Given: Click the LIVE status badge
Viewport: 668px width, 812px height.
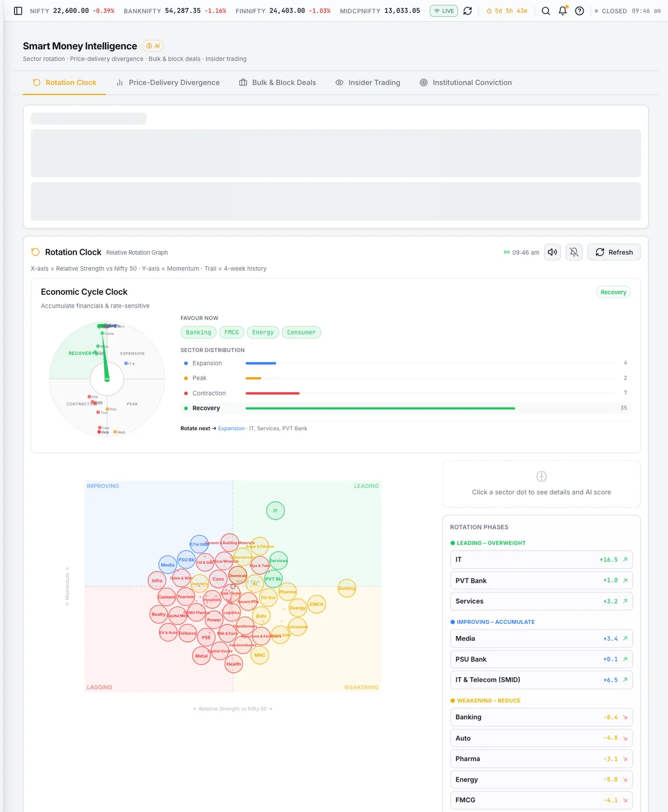Looking at the screenshot, I should [444, 11].
